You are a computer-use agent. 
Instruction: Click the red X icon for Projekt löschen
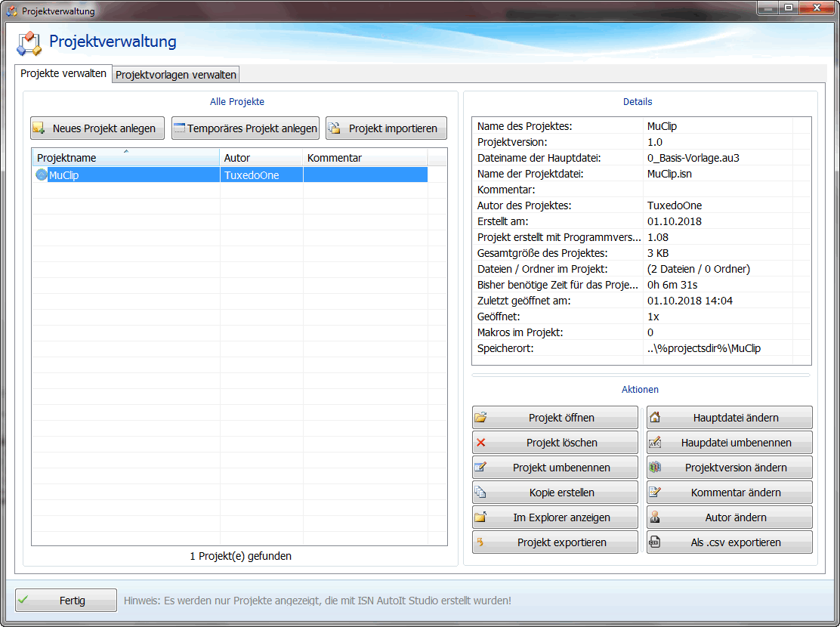480,443
